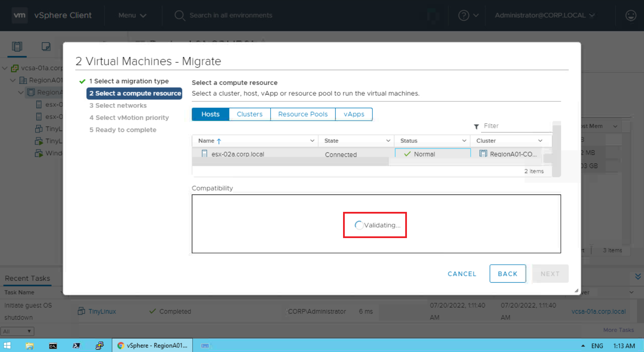Collapse the RegionA01 datacenter tree node
Image resolution: width=644 pixels, height=352 pixels.
13,80
